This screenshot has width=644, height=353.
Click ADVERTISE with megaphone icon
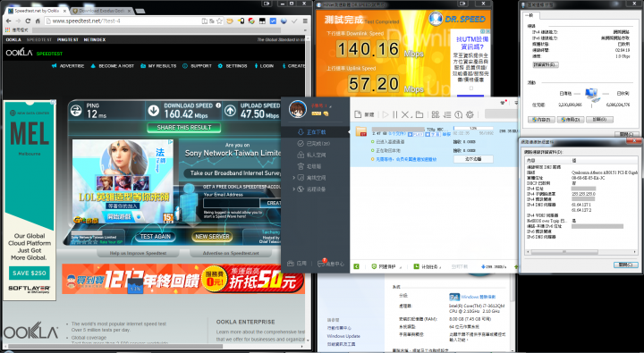click(x=68, y=65)
